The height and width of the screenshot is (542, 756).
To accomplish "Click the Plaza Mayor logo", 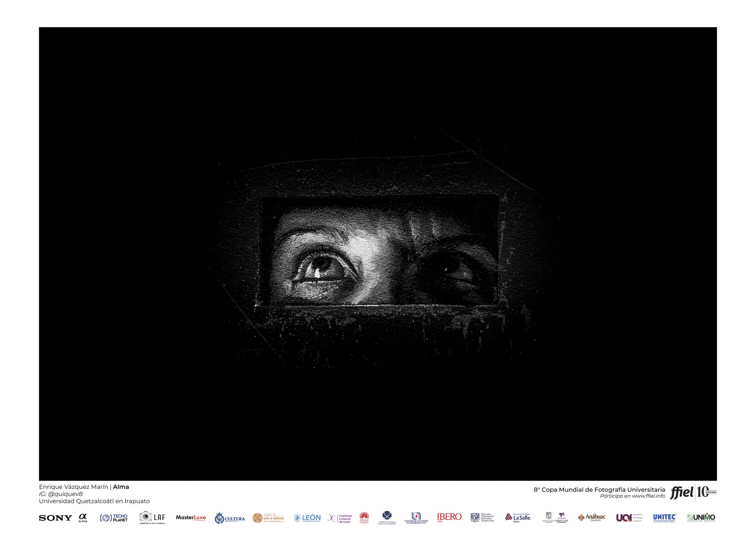I will click(364, 518).
